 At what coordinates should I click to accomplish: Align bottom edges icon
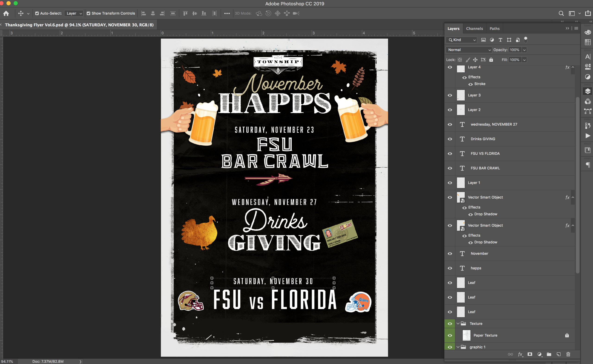click(204, 13)
